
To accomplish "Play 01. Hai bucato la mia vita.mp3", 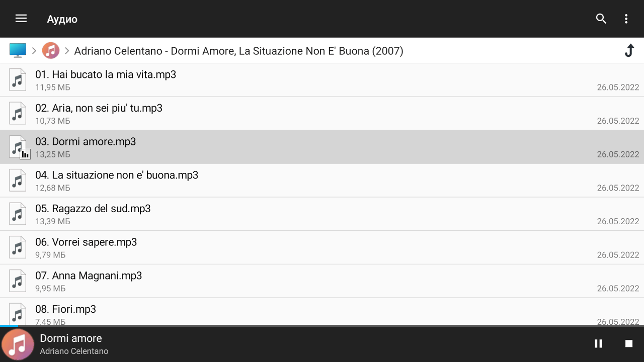I will tap(106, 75).
